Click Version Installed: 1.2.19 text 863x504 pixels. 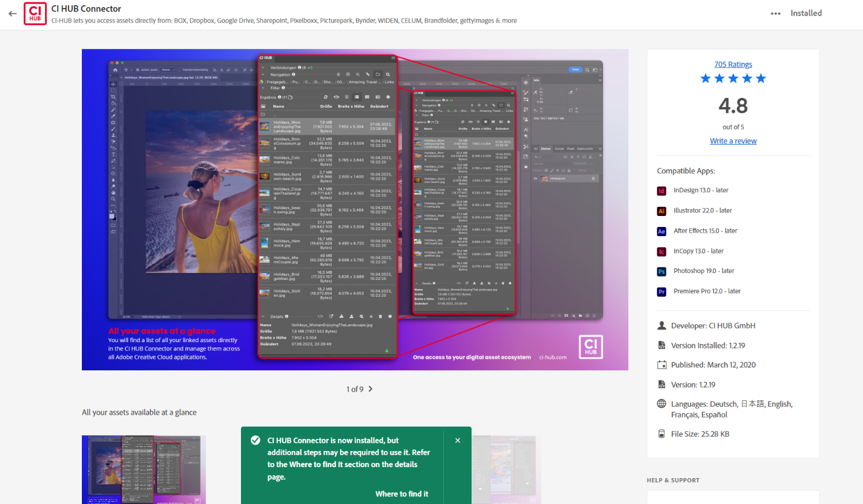tap(708, 346)
